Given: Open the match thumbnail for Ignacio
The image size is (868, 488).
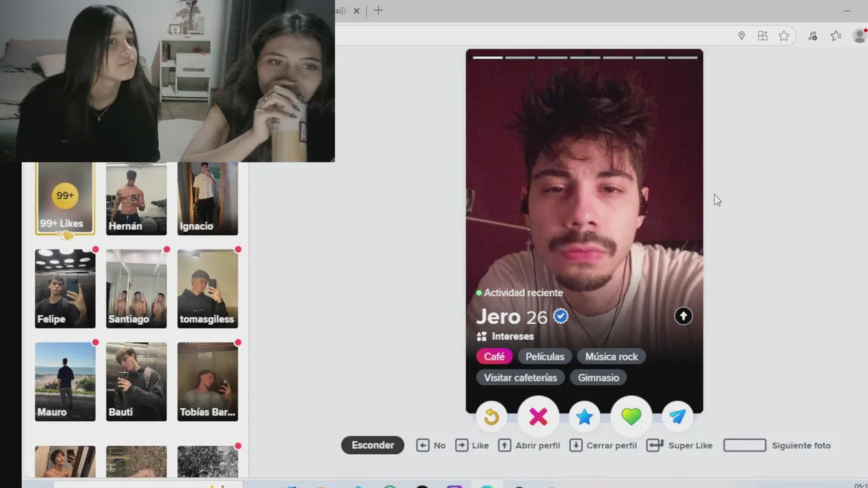Looking at the screenshot, I should coord(208,199).
